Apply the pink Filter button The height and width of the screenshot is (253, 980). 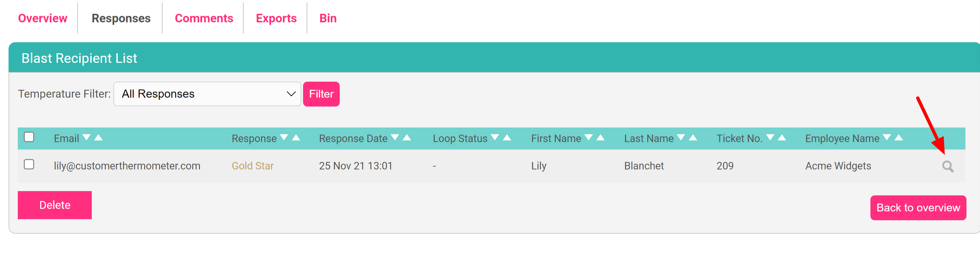tap(321, 94)
